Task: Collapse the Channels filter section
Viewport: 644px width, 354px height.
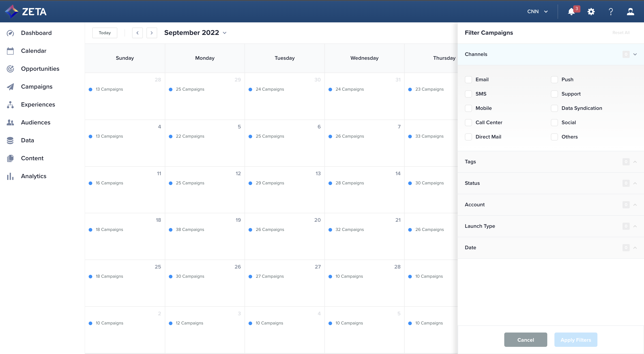Action: [x=635, y=54]
